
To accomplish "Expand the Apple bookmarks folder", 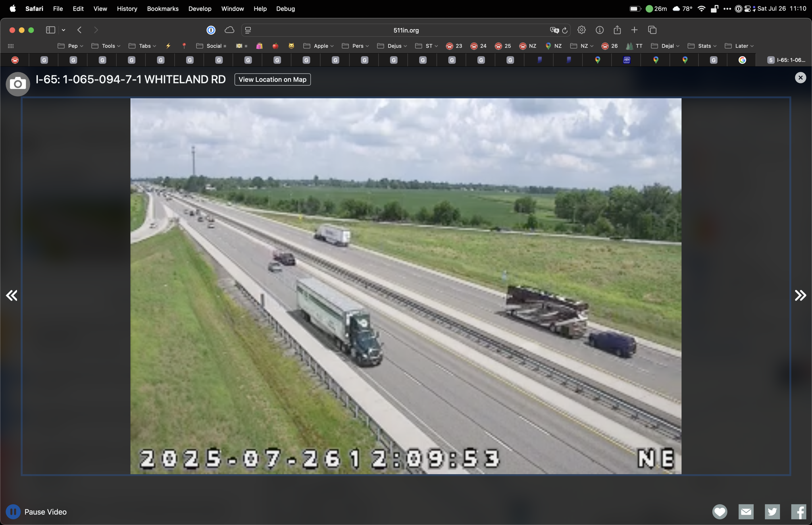I will click(319, 46).
